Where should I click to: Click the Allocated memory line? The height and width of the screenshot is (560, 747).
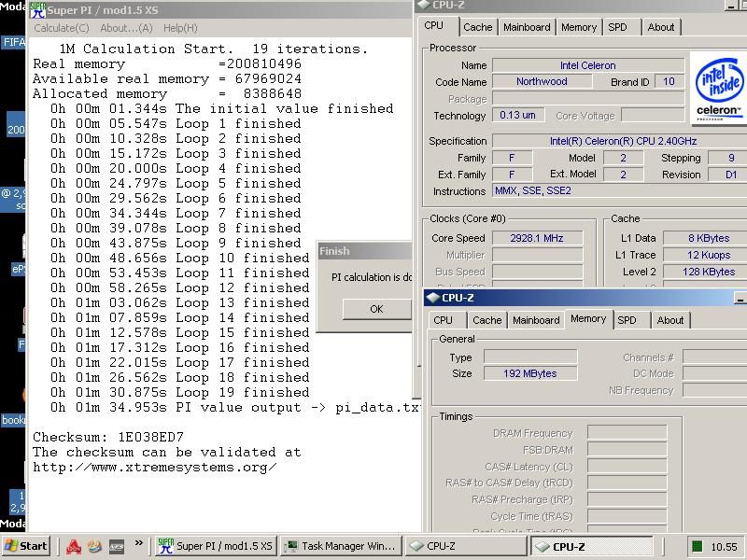[x=167, y=94]
